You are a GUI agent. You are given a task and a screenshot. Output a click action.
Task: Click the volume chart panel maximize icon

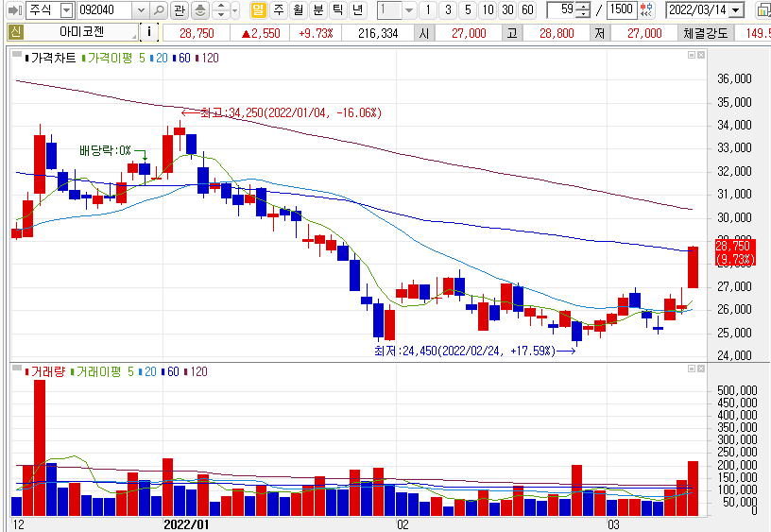tap(692, 369)
